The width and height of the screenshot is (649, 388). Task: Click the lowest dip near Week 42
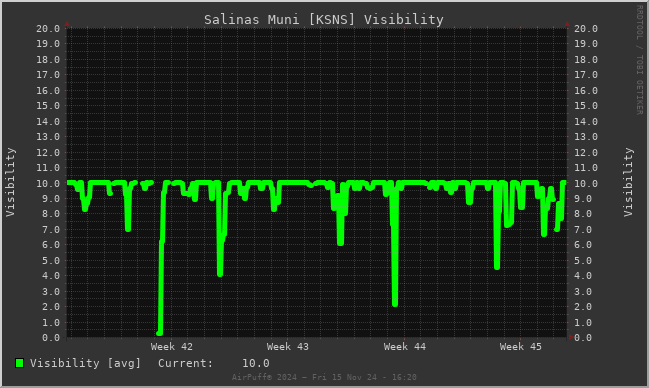tap(160, 333)
